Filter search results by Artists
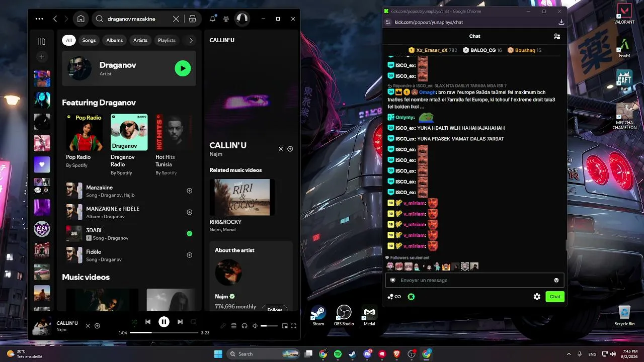This screenshot has width=644, height=362. (x=140, y=40)
